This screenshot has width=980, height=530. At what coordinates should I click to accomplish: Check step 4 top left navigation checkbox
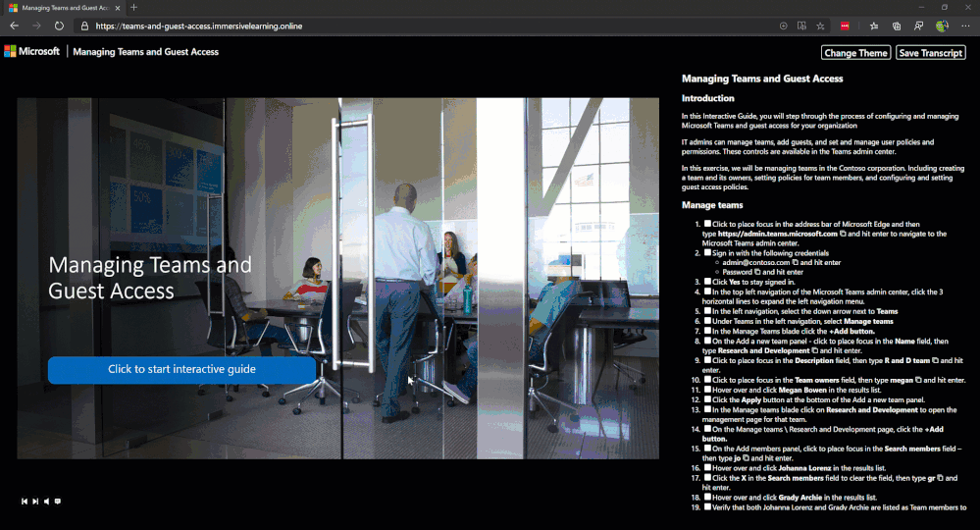pyautogui.click(x=707, y=291)
